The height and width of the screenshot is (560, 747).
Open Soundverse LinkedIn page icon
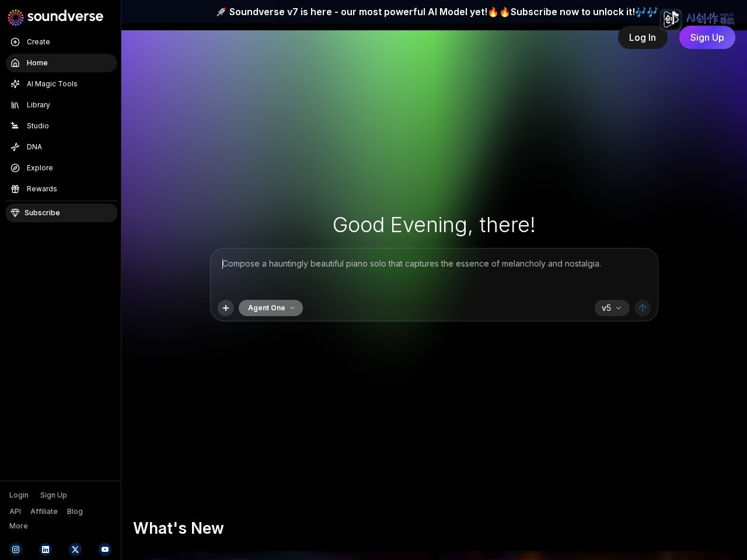coord(46,549)
